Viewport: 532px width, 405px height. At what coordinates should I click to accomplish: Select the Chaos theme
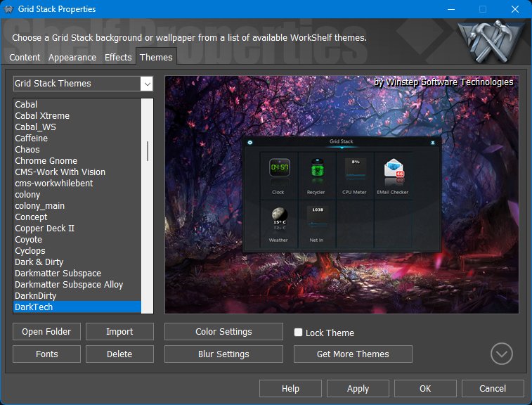77,149
